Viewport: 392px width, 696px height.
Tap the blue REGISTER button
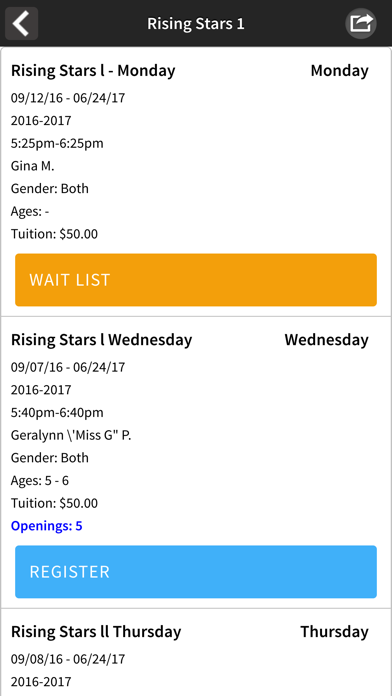[196, 572]
